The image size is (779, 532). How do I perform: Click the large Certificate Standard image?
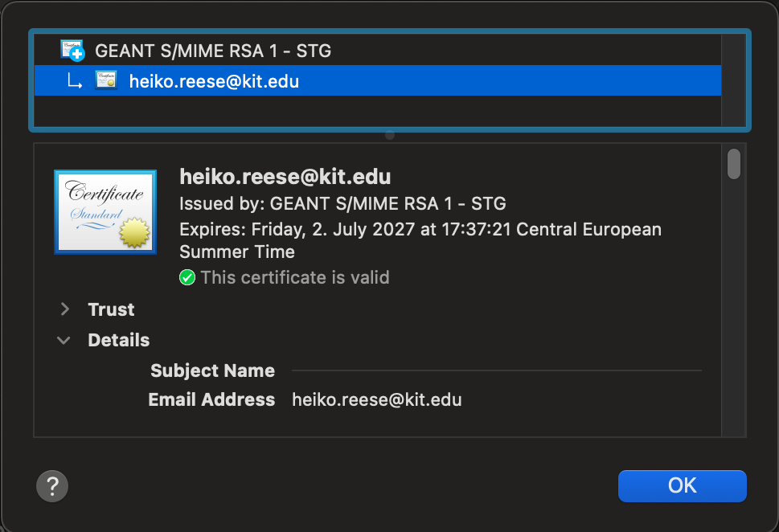tap(105, 212)
